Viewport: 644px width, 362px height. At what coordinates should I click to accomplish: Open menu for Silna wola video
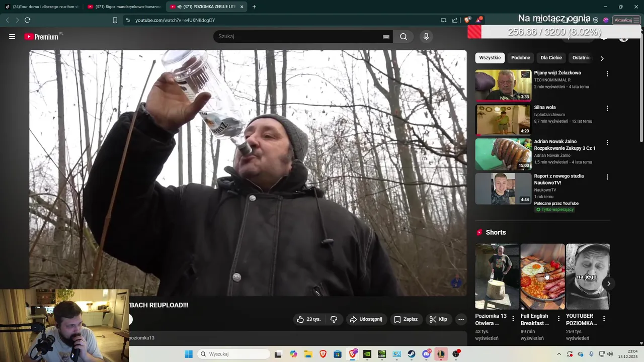click(x=607, y=108)
